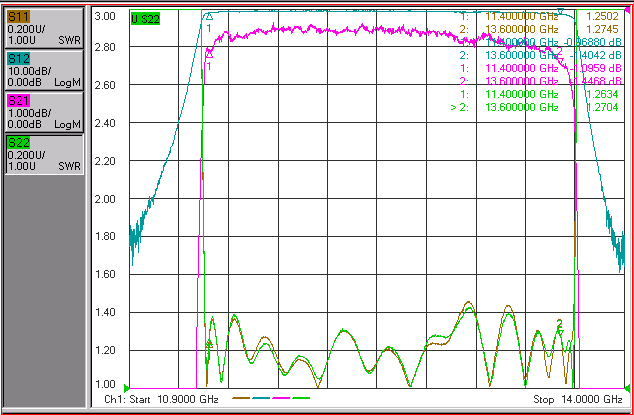The height and width of the screenshot is (415, 634).
Task: Click the green S22 trace title label
Action: [145, 19]
